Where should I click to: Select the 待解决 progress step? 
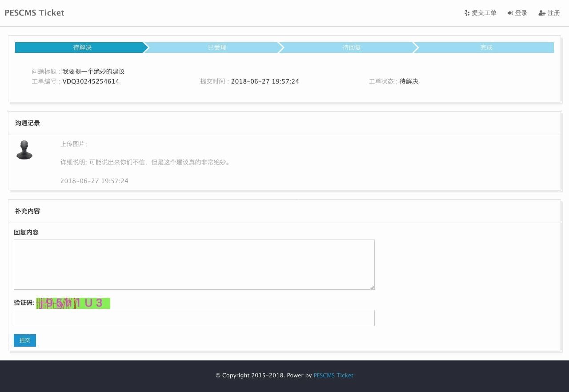82,48
